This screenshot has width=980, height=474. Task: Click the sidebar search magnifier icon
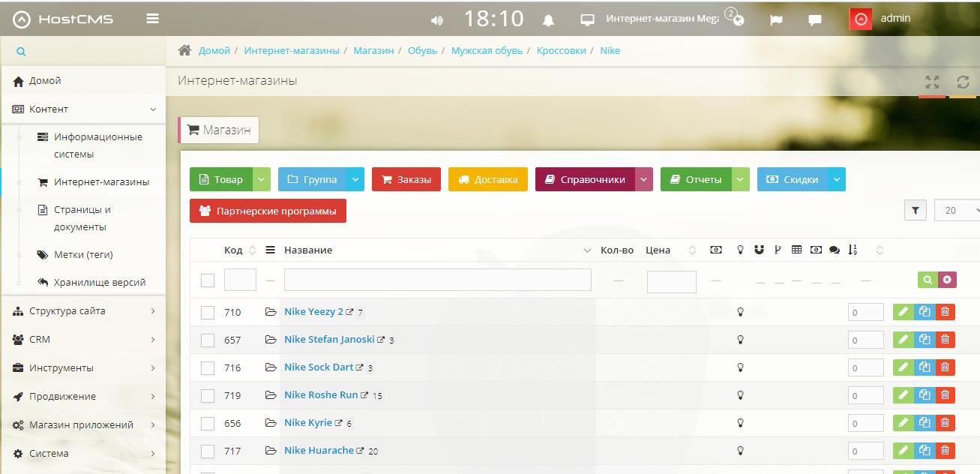pyautogui.click(x=21, y=52)
